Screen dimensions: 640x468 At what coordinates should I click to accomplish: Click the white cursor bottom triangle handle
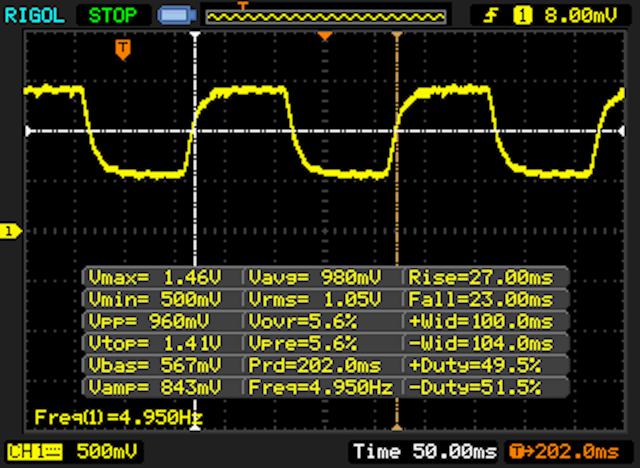pyautogui.click(x=196, y=427)
